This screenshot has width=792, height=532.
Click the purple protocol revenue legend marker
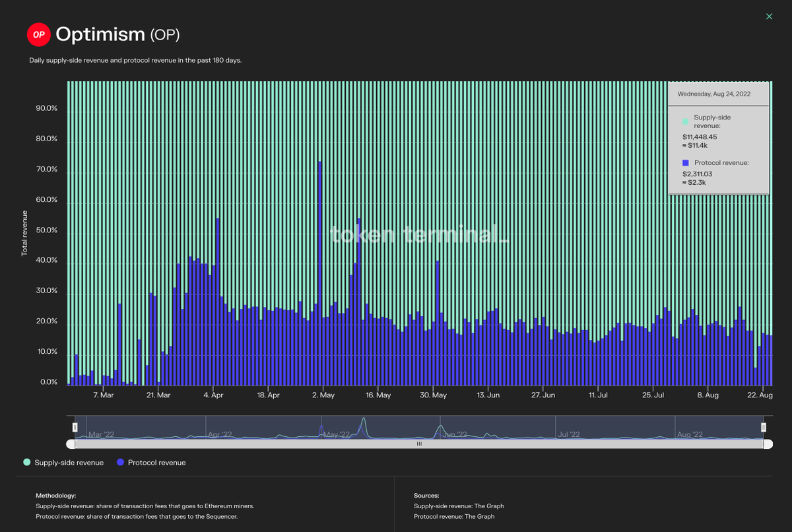tap(119, 463)
